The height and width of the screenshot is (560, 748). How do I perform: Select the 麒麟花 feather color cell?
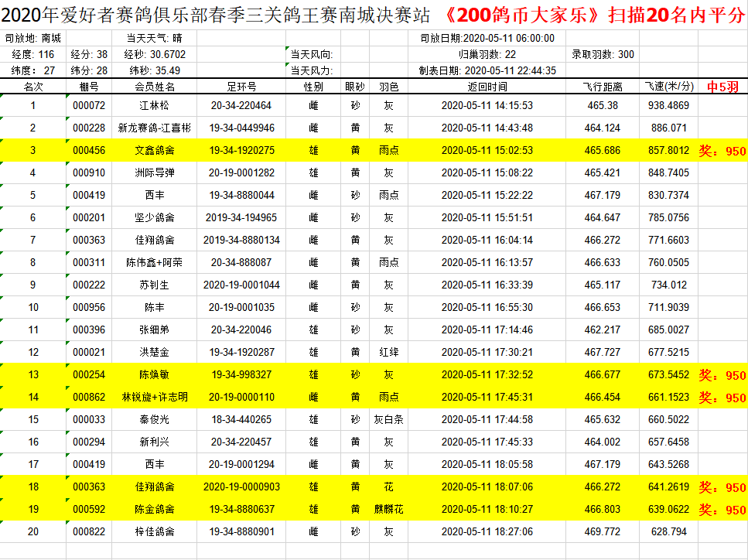tap(388, 509)
